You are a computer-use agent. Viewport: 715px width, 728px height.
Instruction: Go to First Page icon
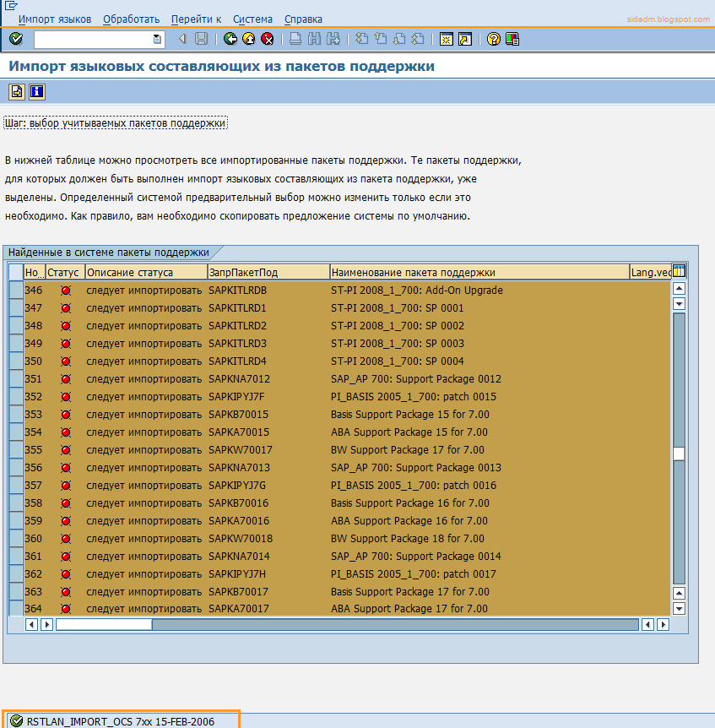pos(361,39)
